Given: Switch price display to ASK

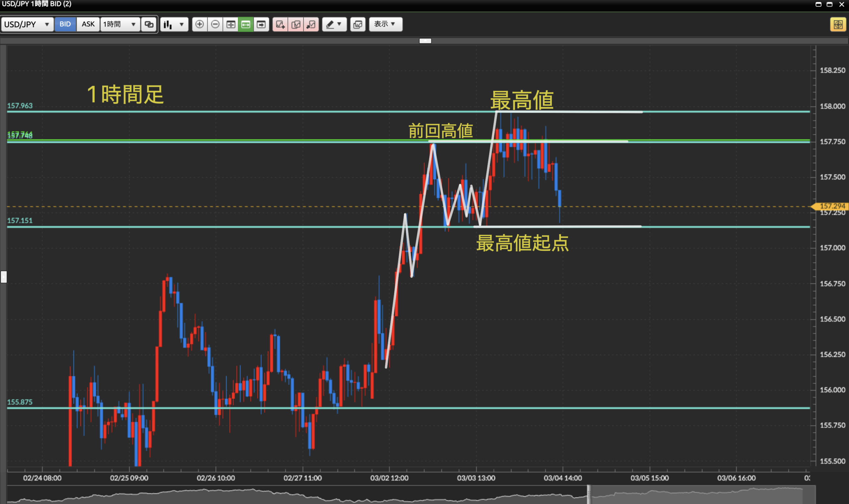Looking at the screenshot, I should [x=88, y=24].
